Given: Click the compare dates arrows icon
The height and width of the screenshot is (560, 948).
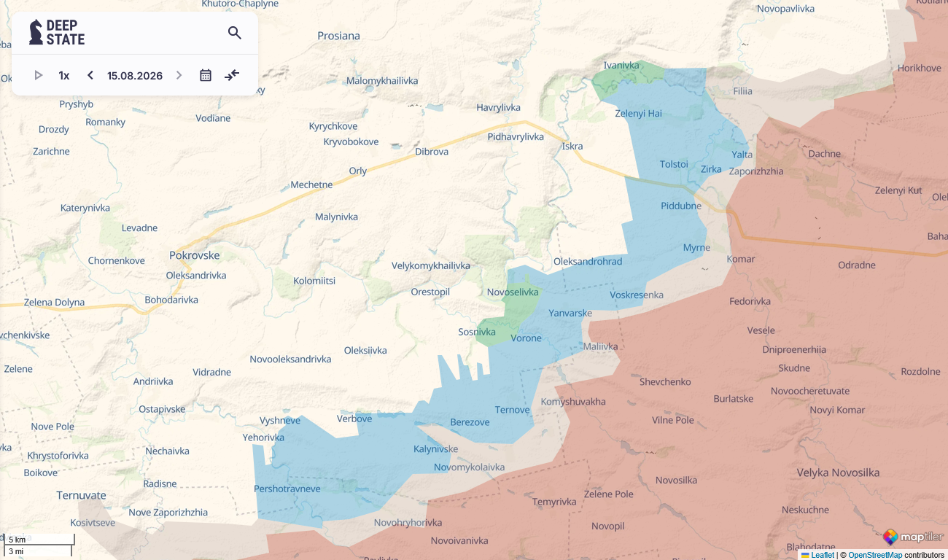Looking at the screenshot, I should (232, 75).
